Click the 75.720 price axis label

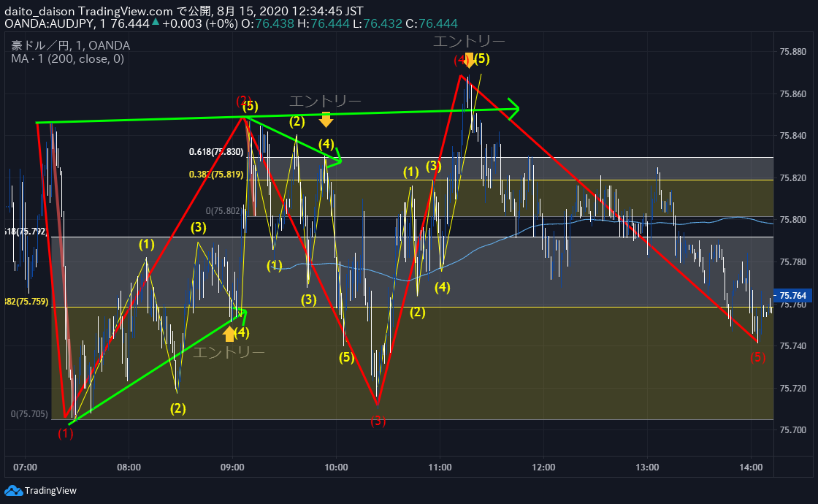(792, 388)
